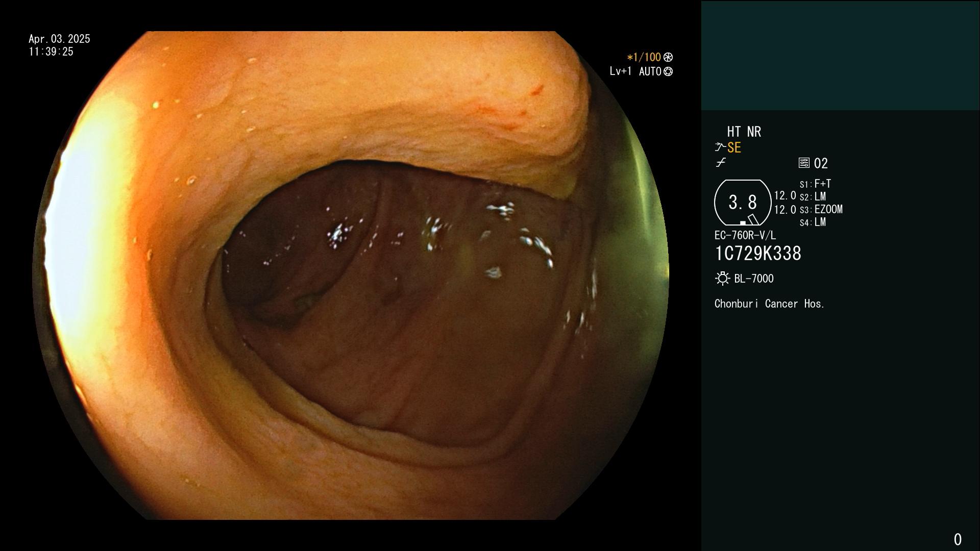980x551 pixels.
Task: Click the scope tip diagram showing 3.8
Action: (x=743, y=203)
